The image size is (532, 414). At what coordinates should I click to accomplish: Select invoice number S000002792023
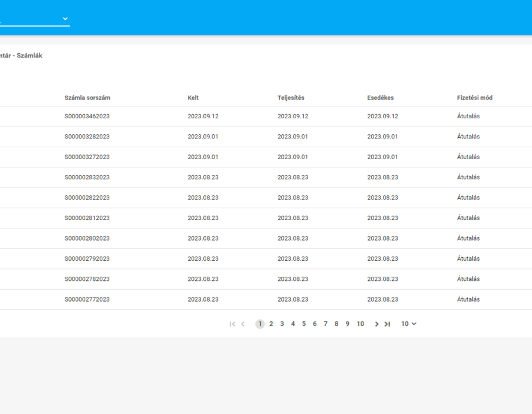87,258
